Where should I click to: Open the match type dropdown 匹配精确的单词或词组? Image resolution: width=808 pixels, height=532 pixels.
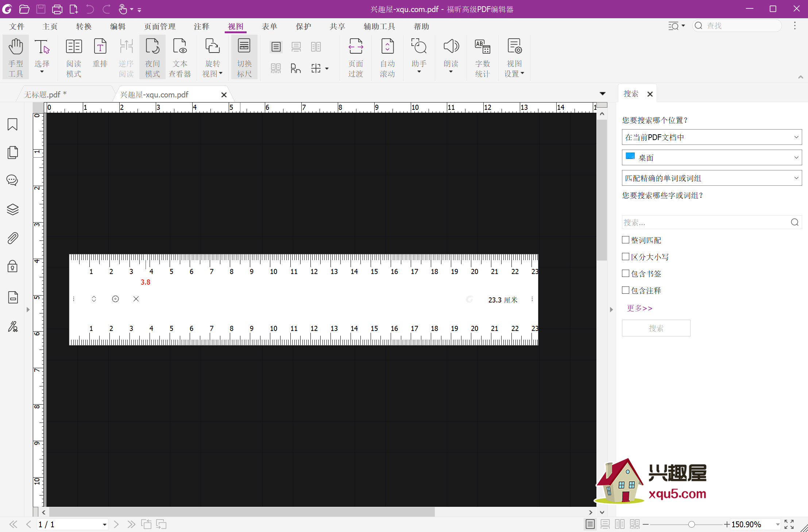click(x=711, y=178)
